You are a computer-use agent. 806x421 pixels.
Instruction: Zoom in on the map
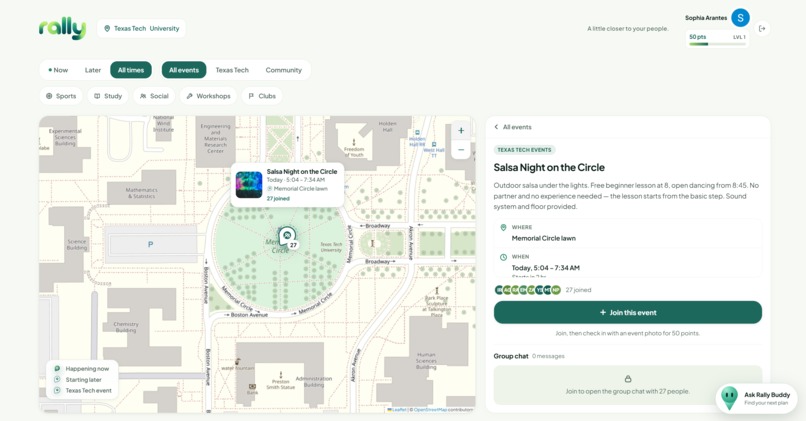pyautogui.click(x=461, y=131)
